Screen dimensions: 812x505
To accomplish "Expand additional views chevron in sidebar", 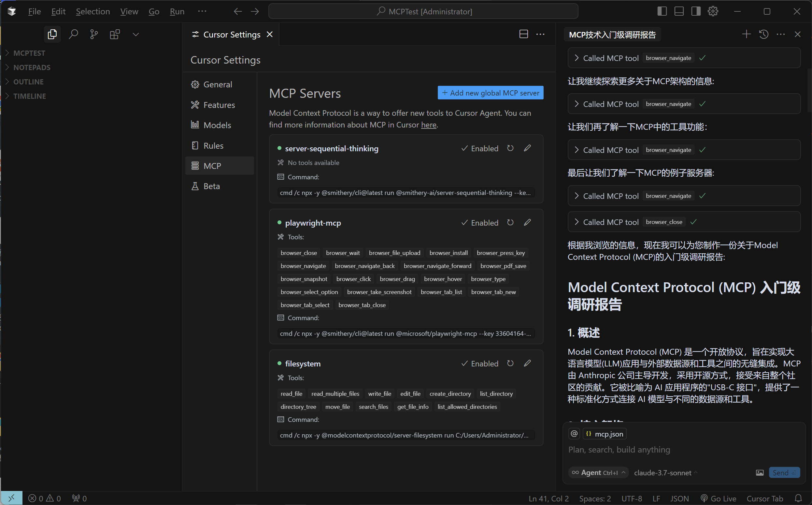I will (135, 34).
